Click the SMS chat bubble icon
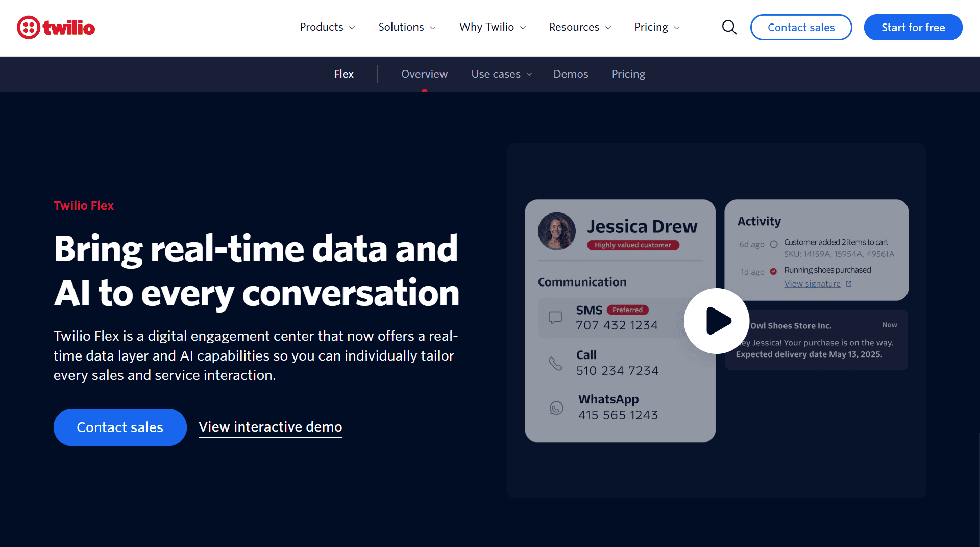 coord(556,317)
